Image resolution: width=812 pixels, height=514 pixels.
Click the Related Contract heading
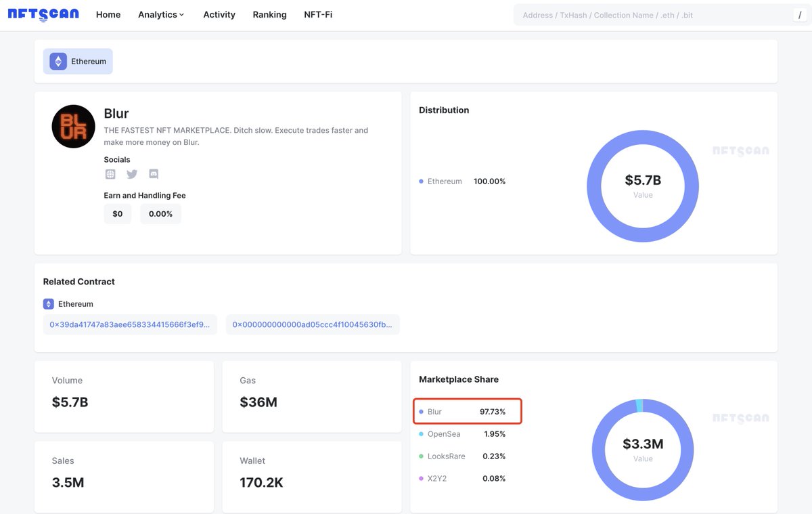tap(79, 282)
